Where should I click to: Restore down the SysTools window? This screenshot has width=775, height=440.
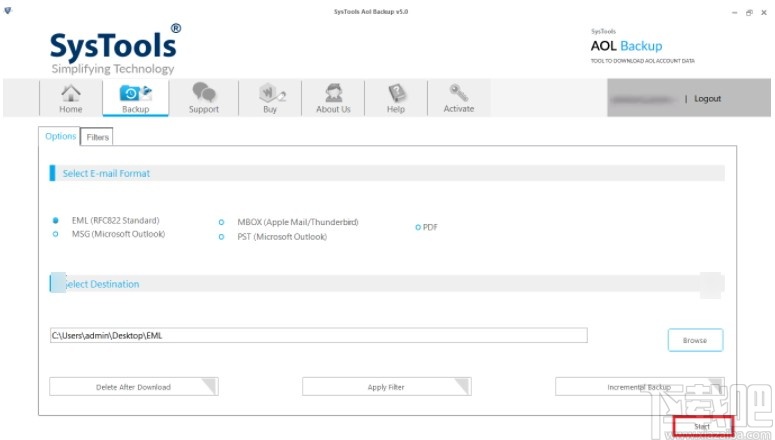[x=749, y=12]
